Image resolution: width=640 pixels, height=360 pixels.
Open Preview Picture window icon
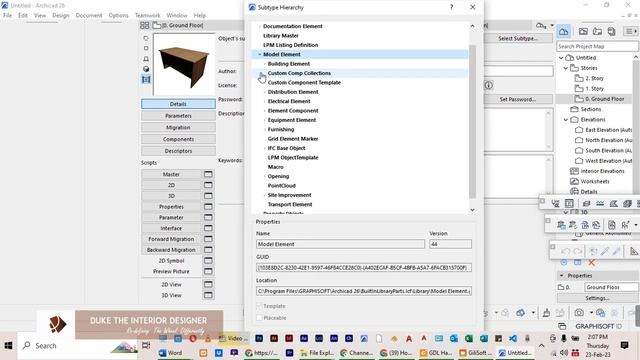[x=208, y=271]
